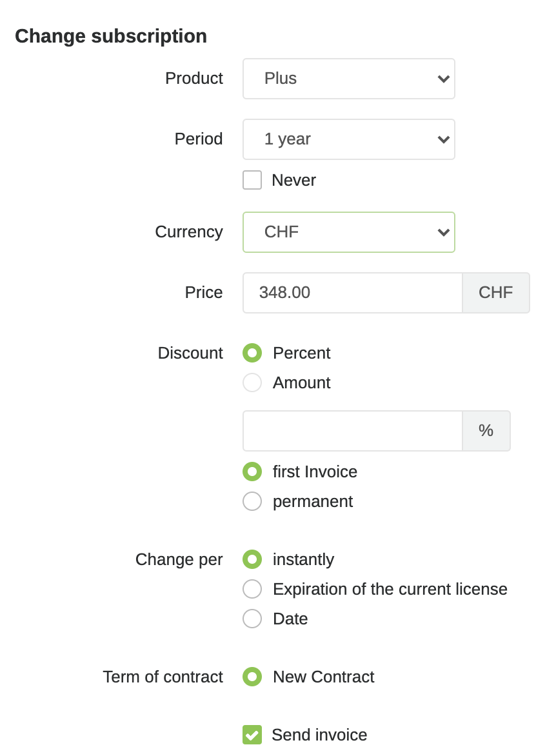Click the Change subscription heading
The height and width of the screenshot is (756, 556).
[111, 36]
